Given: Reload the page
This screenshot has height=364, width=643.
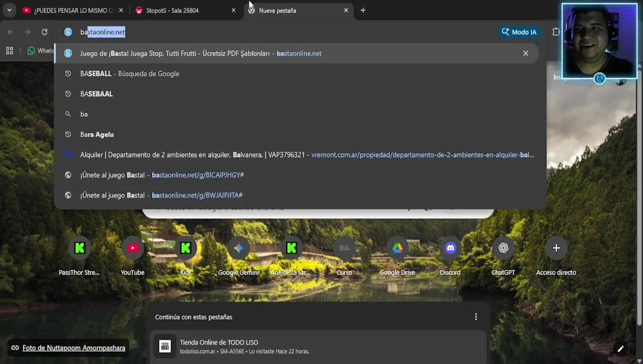Looking at the screenshot, I should coord(44,32).
